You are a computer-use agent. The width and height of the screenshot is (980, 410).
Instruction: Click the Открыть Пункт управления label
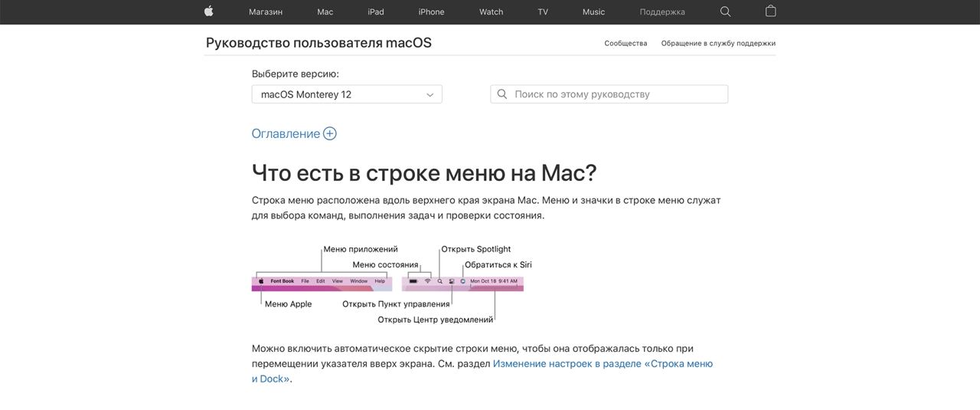click(396, 304)
